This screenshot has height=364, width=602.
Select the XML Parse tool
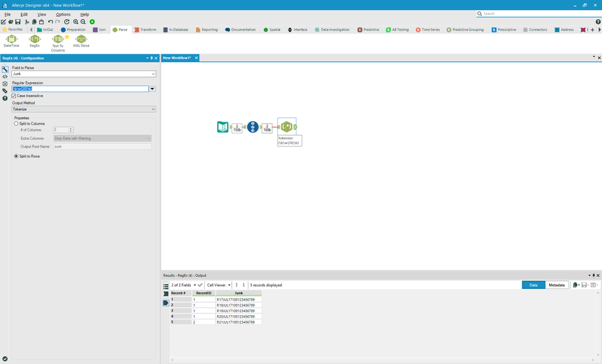[x=81, y=41]
